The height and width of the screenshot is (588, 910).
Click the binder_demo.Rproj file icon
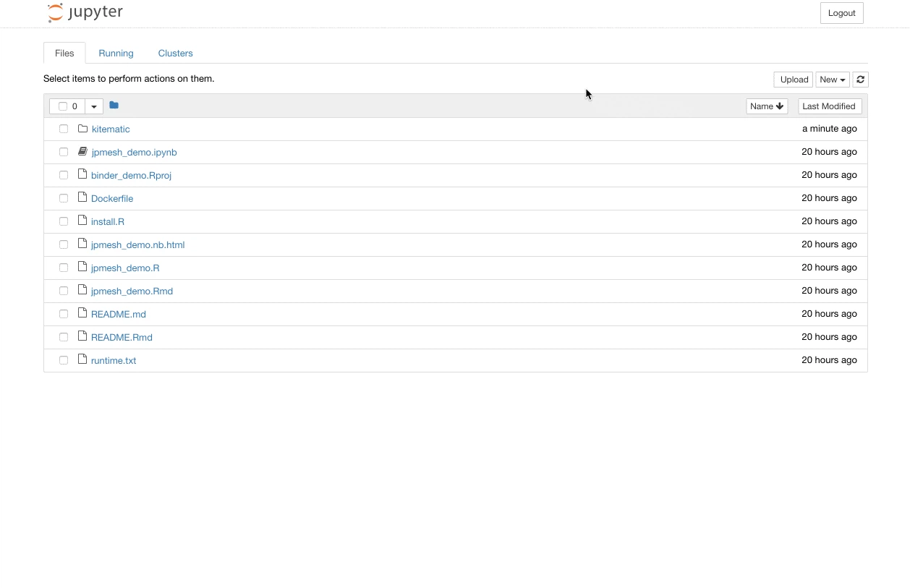(x=82, y=175)
